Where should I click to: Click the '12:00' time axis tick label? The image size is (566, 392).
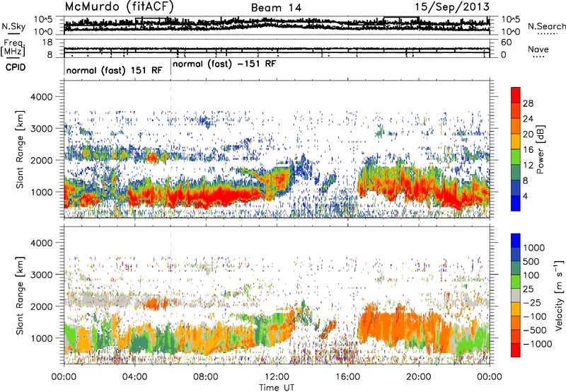[x=277, y=377]
